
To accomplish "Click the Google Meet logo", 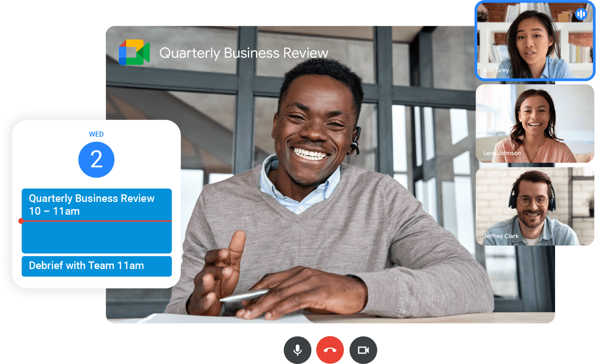I will tap(134, 52).
